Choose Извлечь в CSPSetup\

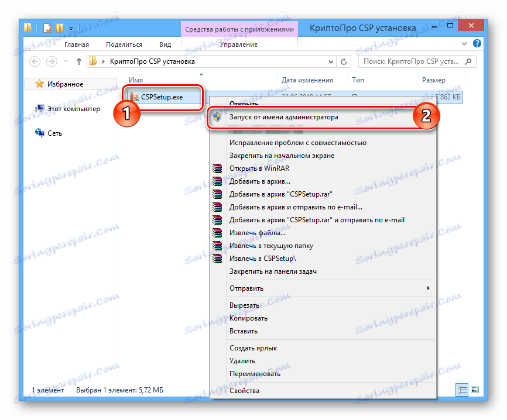(x=323, y=259)
